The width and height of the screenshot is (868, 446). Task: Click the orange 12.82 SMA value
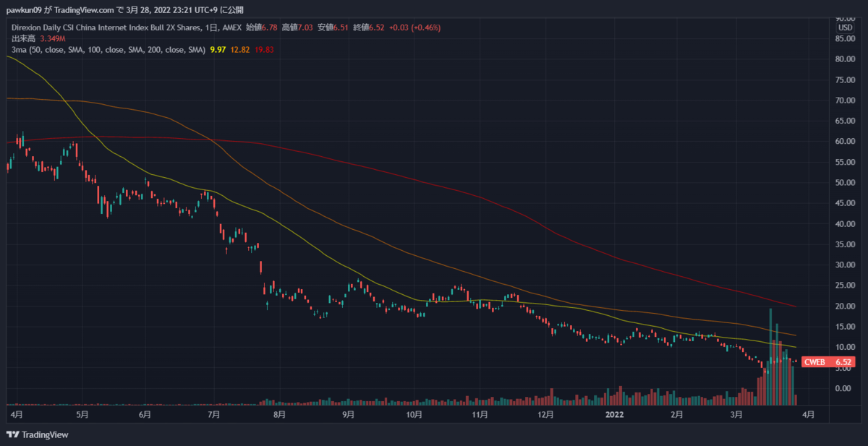240,49
